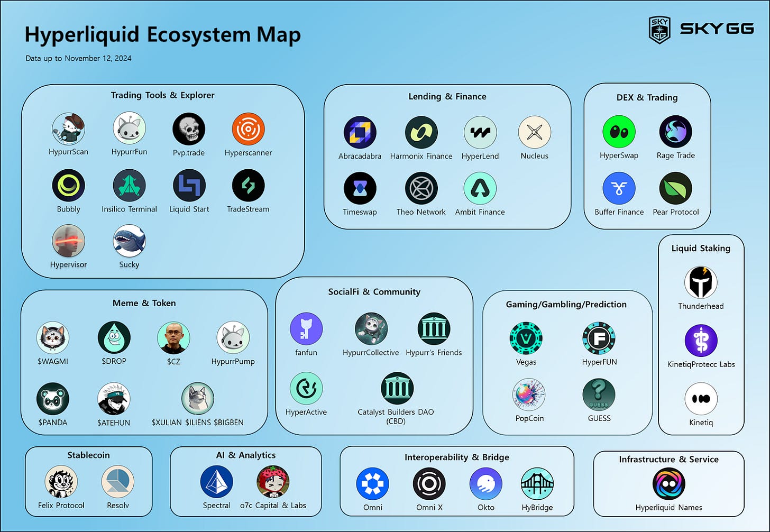Image resolution: width=770 pixels, height=532 pixels.
Task: Click the HypurrScan cat icon
Action: [x=69, y=129]
